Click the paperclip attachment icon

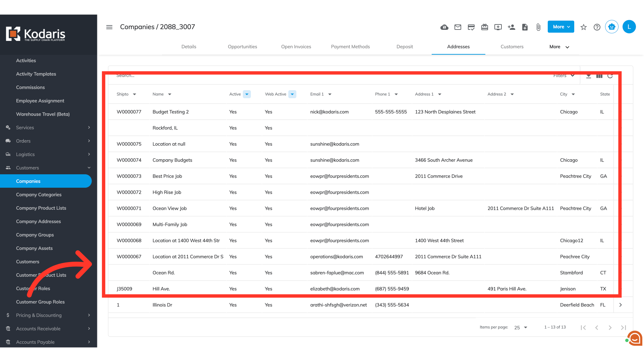[x=538, y=27]
